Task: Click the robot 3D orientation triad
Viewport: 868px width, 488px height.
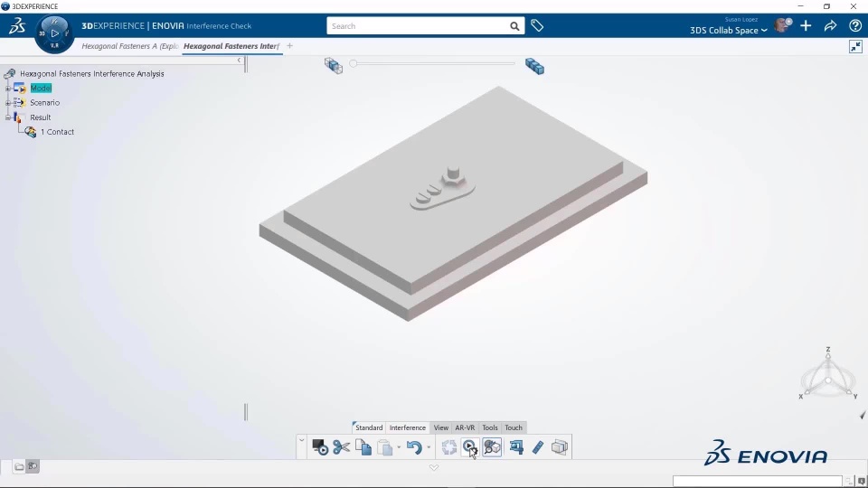Action: pos(828,373)
